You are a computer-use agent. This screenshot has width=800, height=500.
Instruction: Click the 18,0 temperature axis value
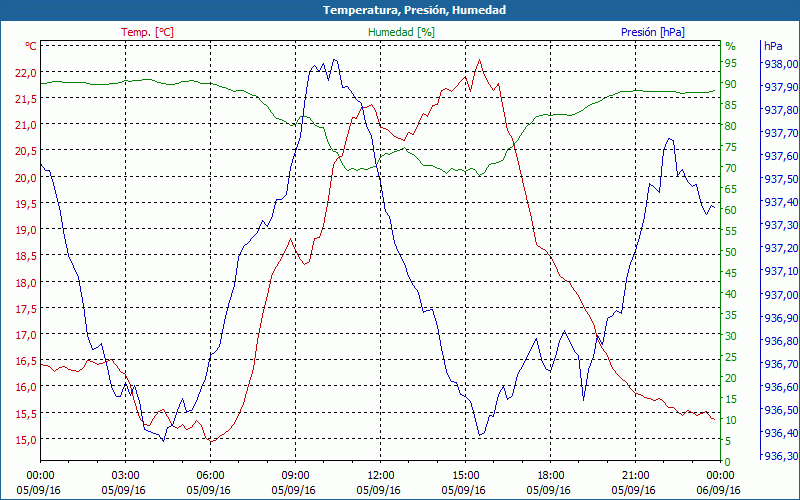point(26,283)
